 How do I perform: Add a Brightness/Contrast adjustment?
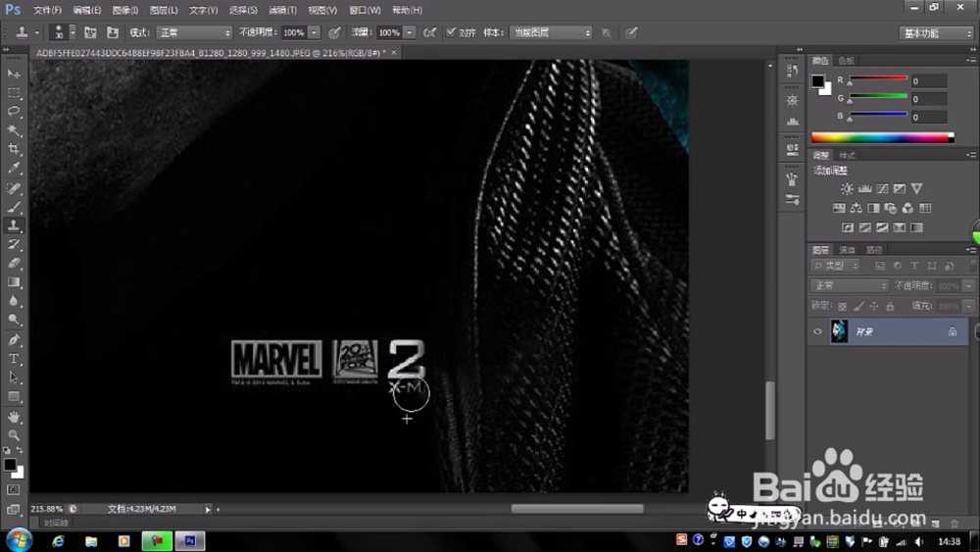[847, 188]
